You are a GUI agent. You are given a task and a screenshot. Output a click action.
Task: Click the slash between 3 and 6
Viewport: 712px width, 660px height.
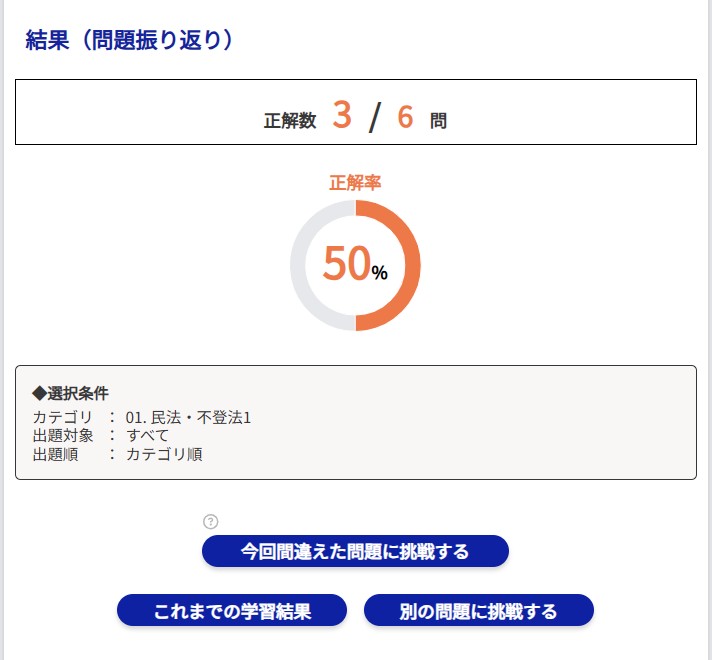[x=374, y=118]
